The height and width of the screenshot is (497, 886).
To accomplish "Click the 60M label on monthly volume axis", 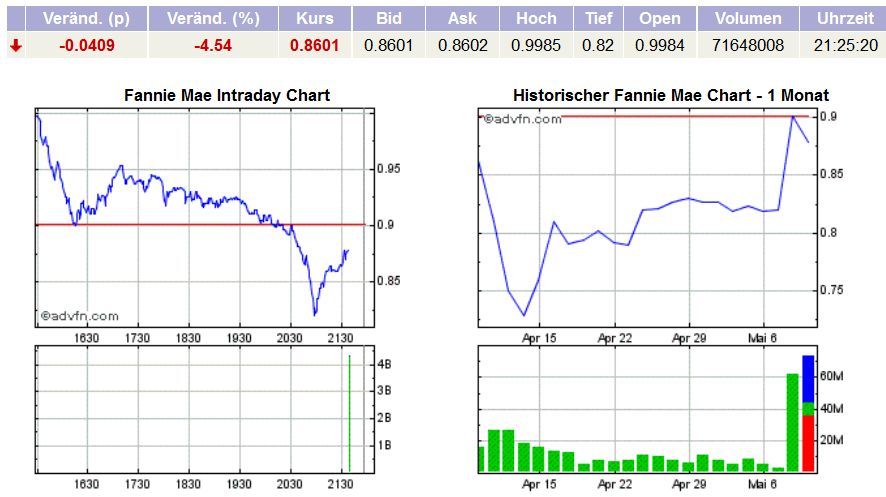I will (832, 376).
